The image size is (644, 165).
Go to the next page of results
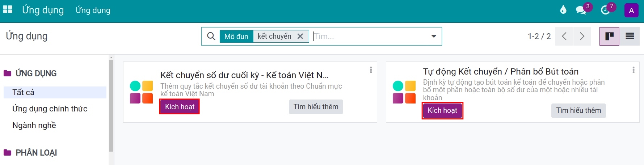(582, 36)
